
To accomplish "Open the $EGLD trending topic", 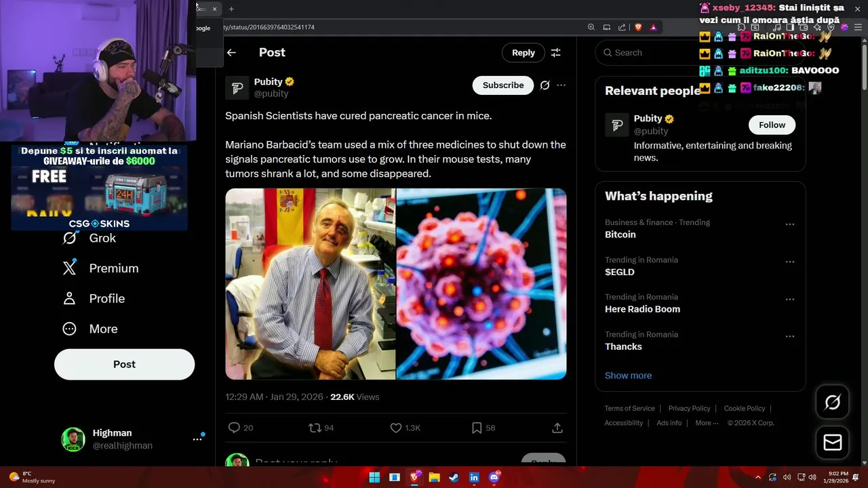I will point(620,272).
